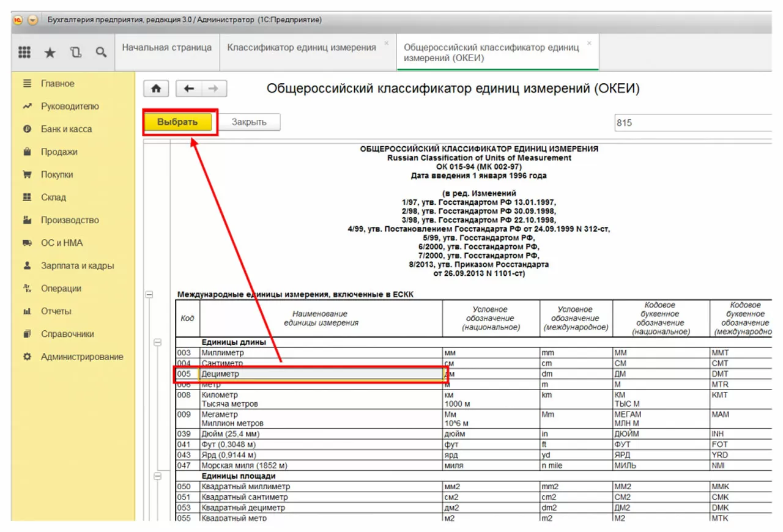Click the NMI international code cell
The height and width of the screenshot is (532, 783).
point(741,465)
